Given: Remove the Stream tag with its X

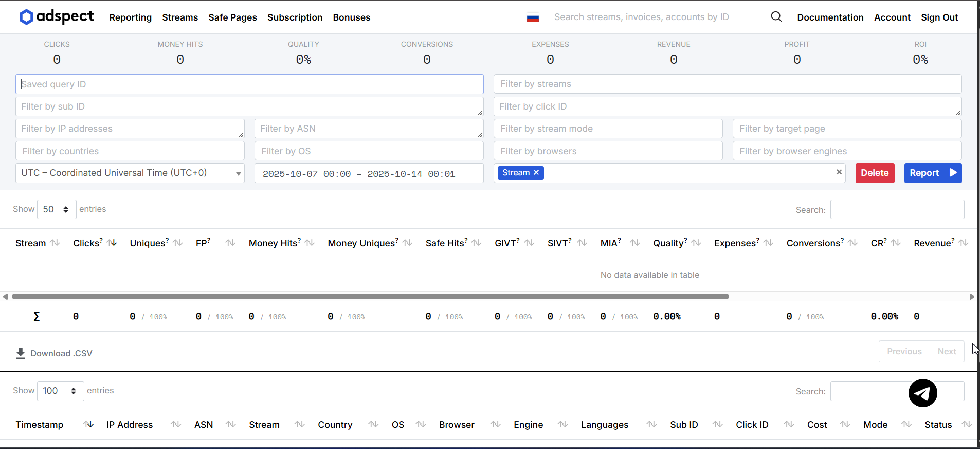Looking at the screenshot, I should (x=536, y=173).
